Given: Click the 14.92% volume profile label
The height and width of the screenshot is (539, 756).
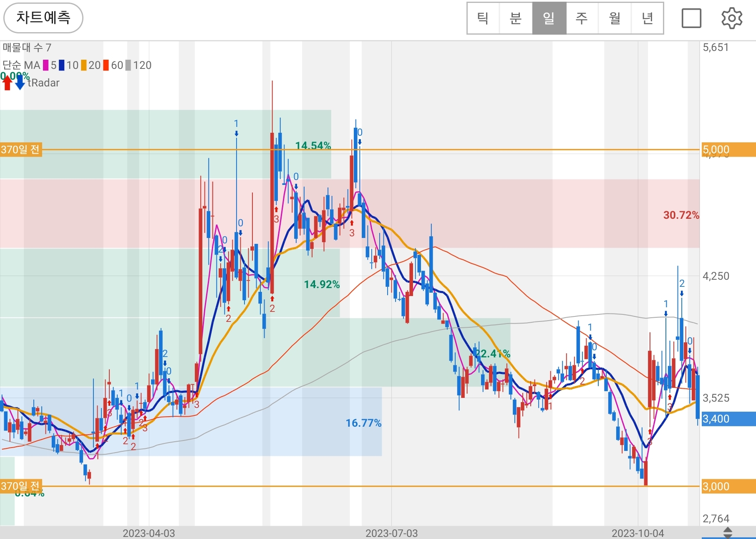Looking at the screenshot, I should pyautogui.click(x=322, y=285).
